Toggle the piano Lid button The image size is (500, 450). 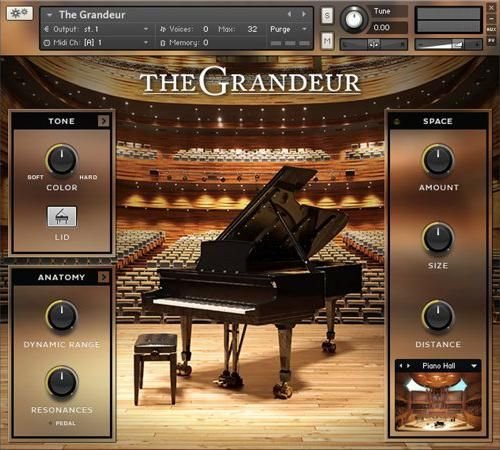[x=62, y=217]
